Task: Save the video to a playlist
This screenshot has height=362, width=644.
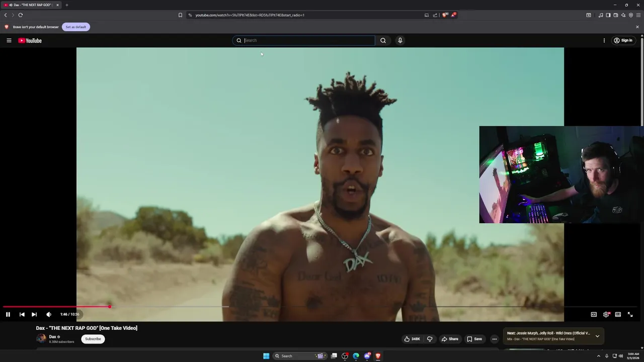Action: pyautogui.click(x=474, y=339)
